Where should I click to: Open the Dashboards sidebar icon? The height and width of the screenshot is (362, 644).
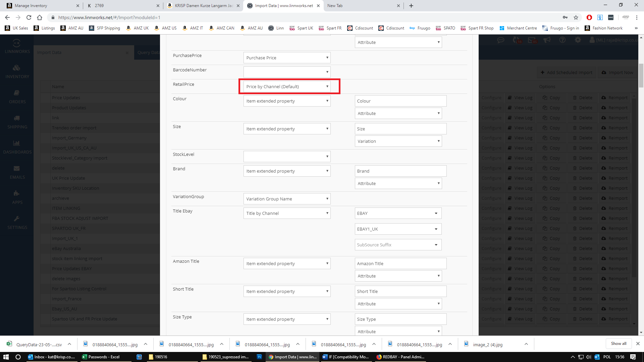click(x=17, y=143)
